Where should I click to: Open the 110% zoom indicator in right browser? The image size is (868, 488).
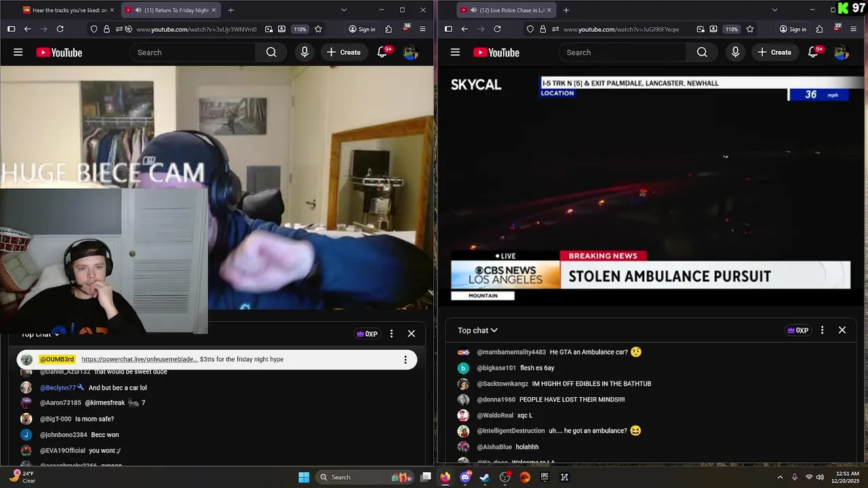[732, 29]
